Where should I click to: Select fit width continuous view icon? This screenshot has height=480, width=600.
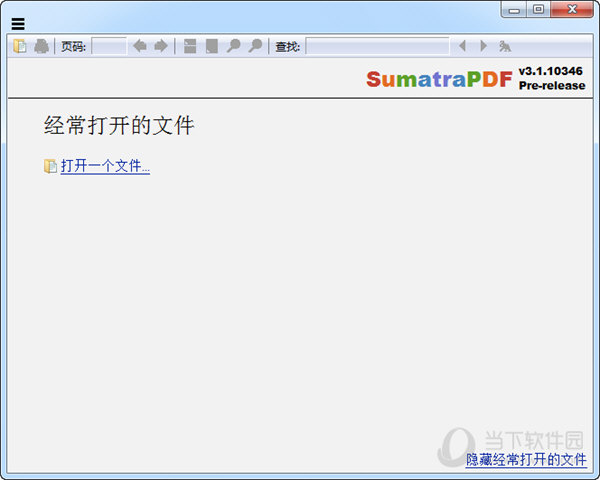190,46
